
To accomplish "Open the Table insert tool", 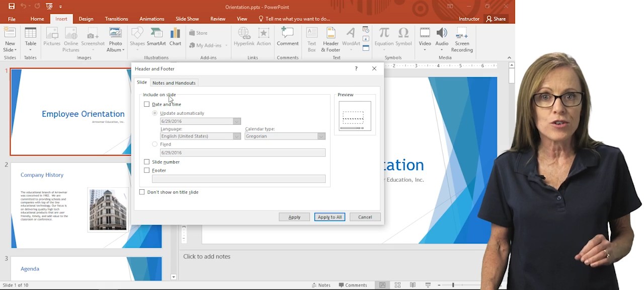I will pyautogui.click(x=31, y=39).
